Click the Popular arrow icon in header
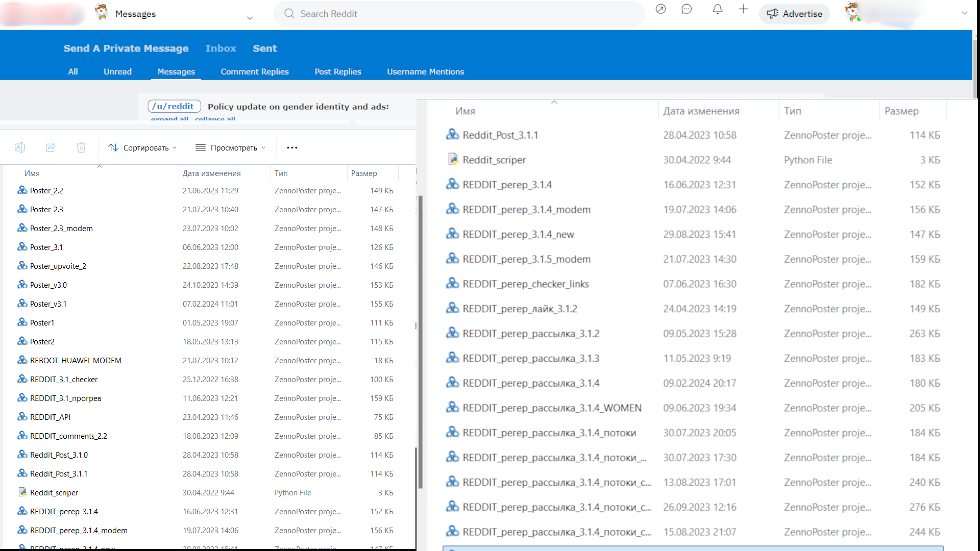This screenshot has height=551, width=980. click(x=660, y=10)
